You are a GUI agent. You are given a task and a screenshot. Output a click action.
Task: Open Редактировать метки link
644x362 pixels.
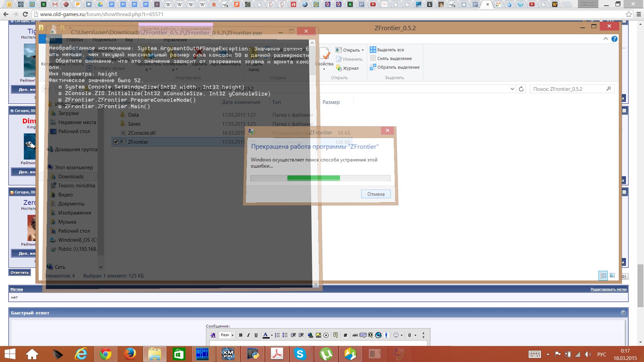(608, 289)
